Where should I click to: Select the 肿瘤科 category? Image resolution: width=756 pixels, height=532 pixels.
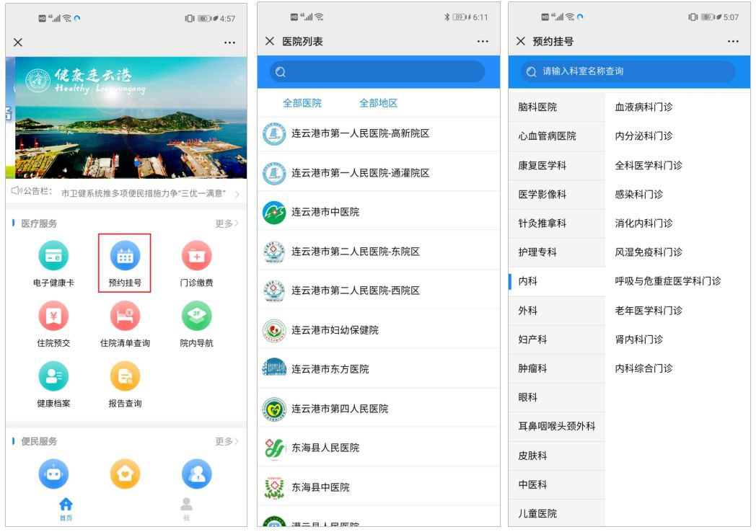click(557, 368)
